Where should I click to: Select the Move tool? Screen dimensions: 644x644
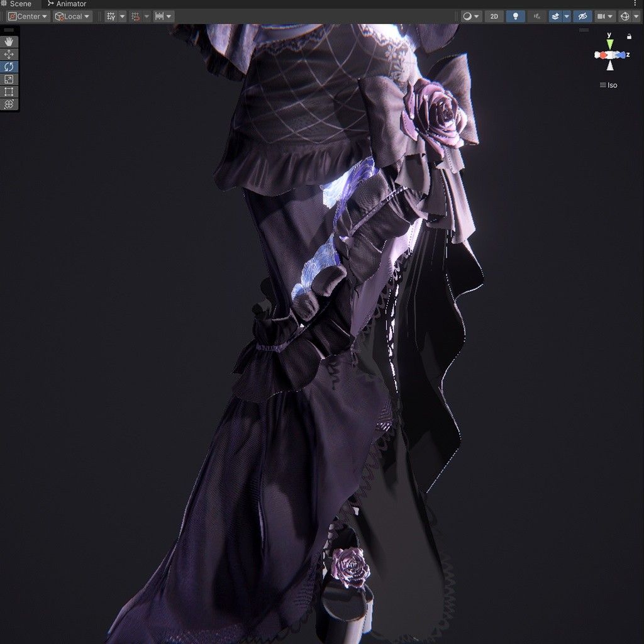coord(9,54)
